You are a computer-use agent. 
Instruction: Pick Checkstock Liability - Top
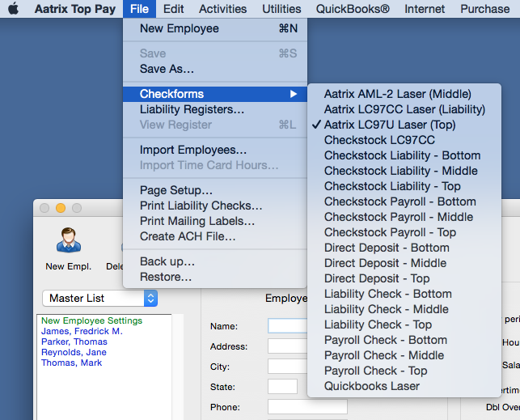click(404, 186)
